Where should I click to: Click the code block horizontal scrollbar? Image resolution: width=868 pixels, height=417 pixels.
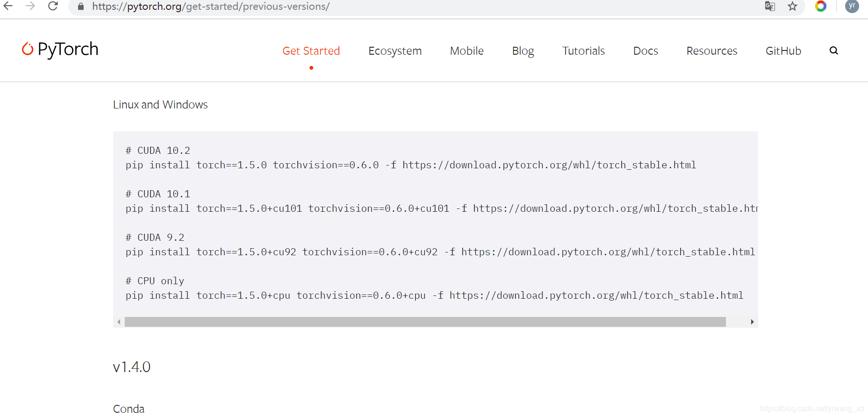pos(425,322)
